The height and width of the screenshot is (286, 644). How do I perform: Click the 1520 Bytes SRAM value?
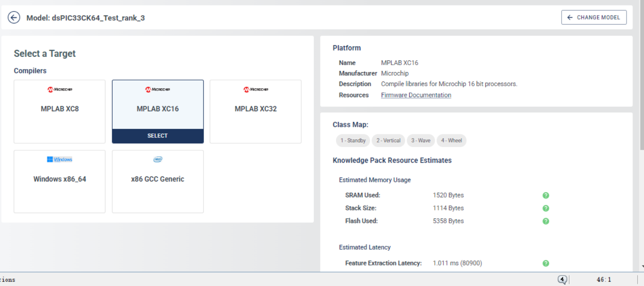point(448,195)
